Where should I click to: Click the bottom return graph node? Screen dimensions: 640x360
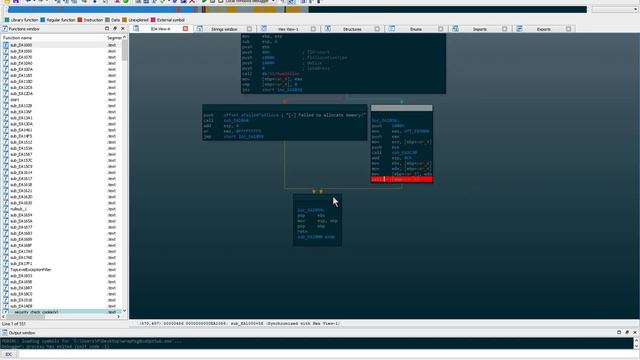pos(317,220)
